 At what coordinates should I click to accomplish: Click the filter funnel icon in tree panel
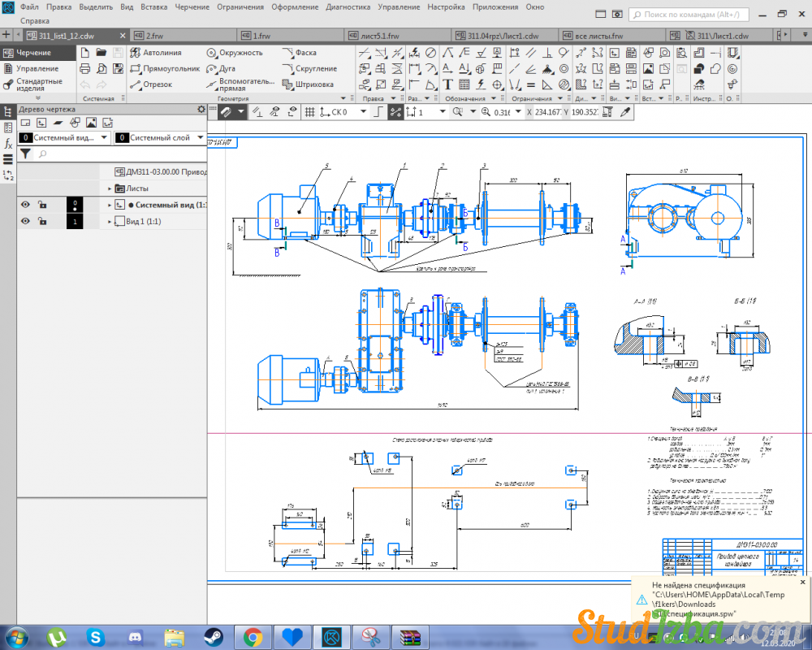pos(25,153)
